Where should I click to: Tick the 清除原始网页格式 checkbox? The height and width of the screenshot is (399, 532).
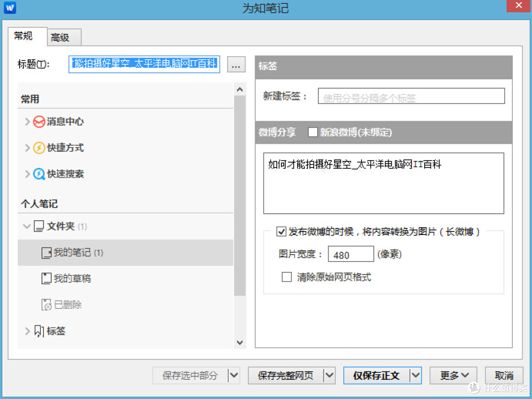287,277
